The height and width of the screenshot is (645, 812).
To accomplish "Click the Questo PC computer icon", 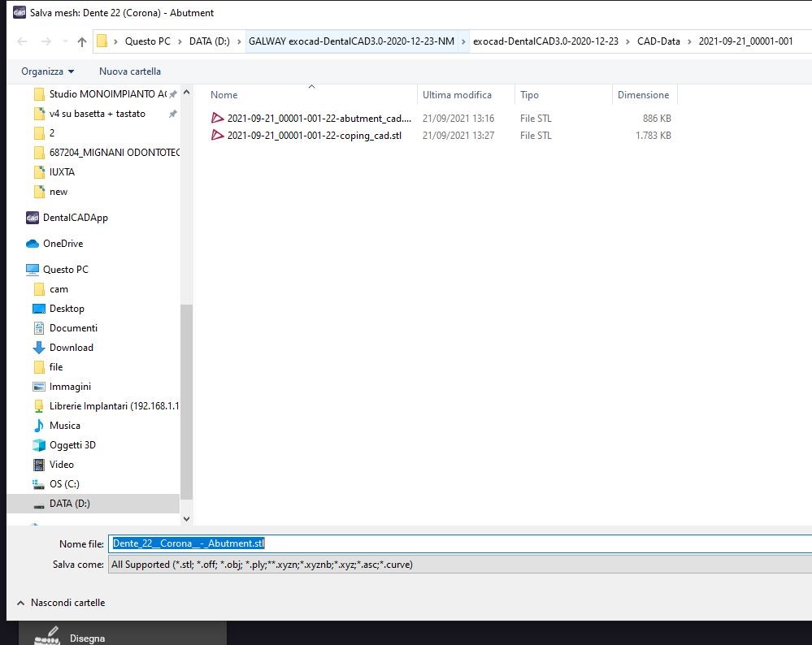I will (33, 270).
